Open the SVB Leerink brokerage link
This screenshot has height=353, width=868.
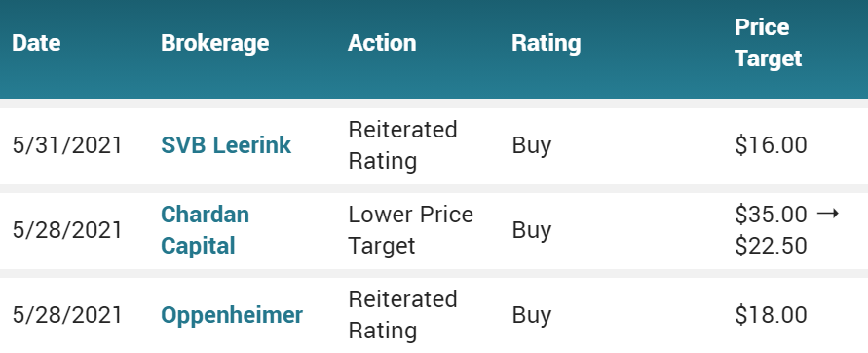point(226,145)
